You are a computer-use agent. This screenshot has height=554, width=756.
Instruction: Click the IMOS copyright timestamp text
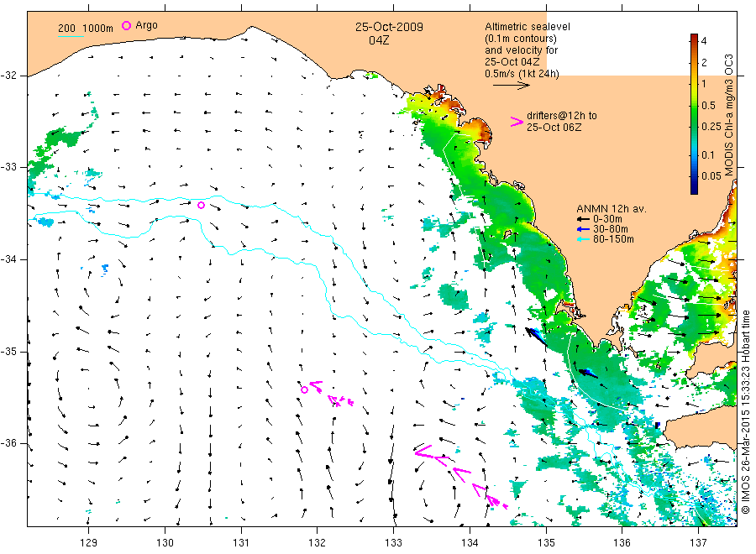[x=746, y=412]
